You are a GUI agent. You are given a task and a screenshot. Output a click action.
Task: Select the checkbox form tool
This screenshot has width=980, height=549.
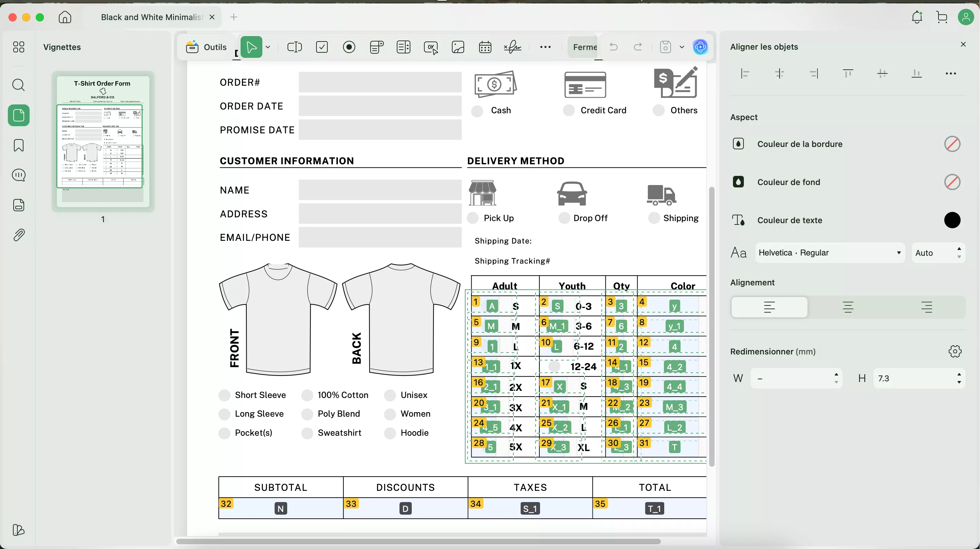322,47
